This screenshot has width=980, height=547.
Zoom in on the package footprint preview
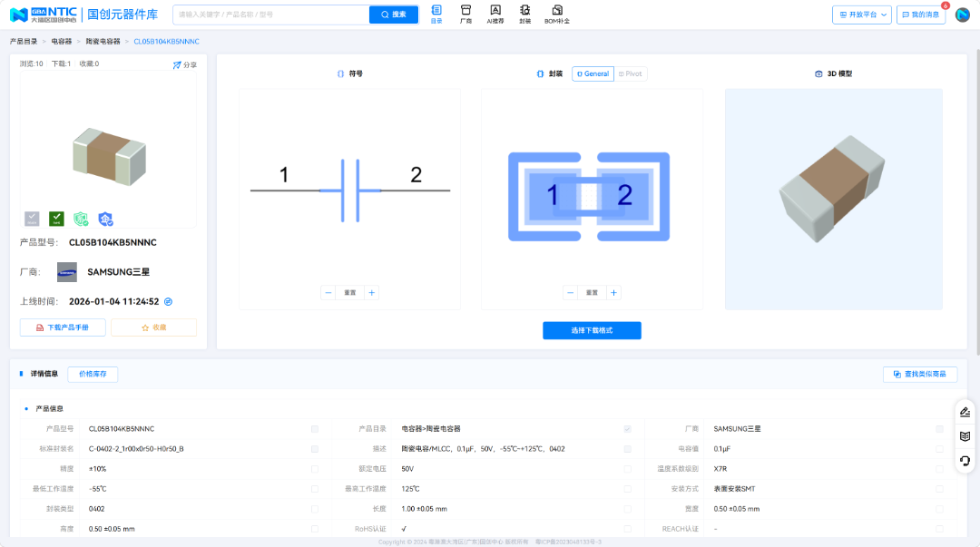[613, 293]
